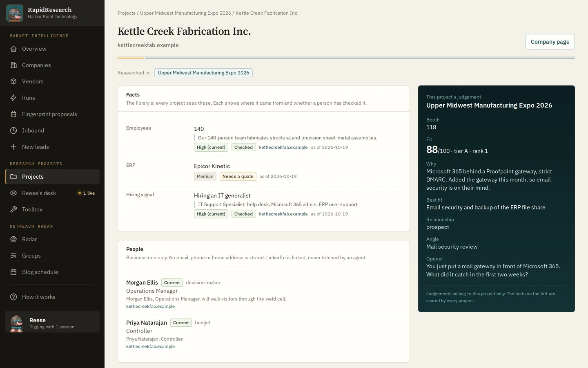This screenshot has height=368, width=588.
Task: Click the Checked badge in the Employees row
Action: 244,147
